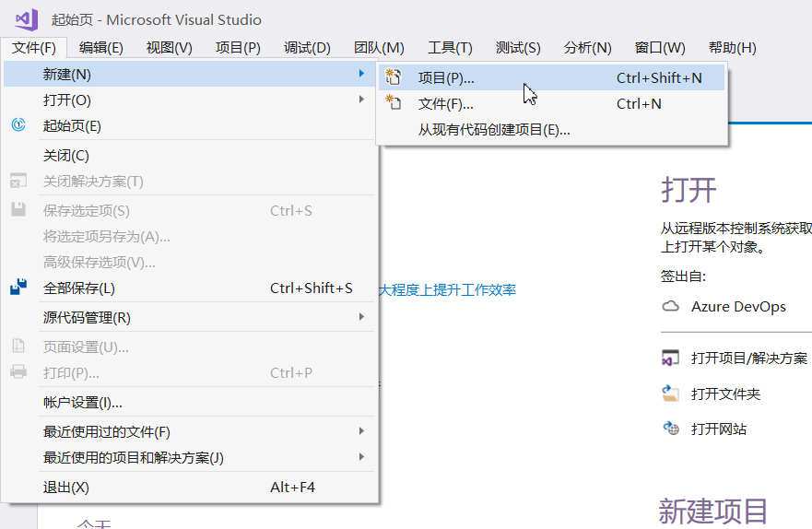Select 从现有代码创建项目(E)...
The image size is (812, 529).
tap(551, 129)
